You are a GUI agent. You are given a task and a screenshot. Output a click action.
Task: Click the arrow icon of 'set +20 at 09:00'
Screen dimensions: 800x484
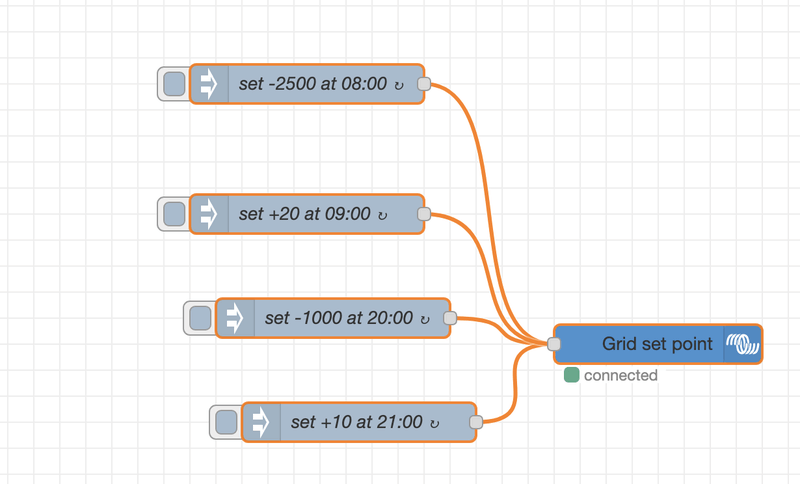click(x=209, y=214)
